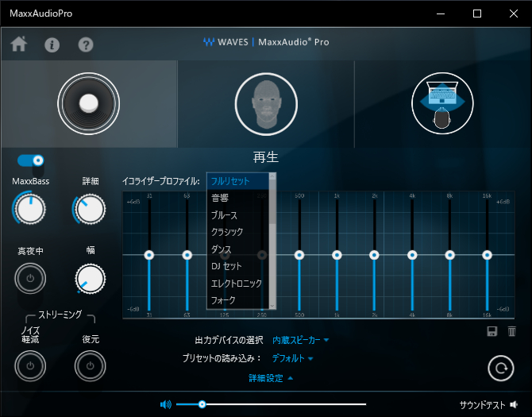The width and height of the screenshot is (532, 417).
Task: Click the 31 Hz equalizer slider handle
Action: [x=149, y=255]
